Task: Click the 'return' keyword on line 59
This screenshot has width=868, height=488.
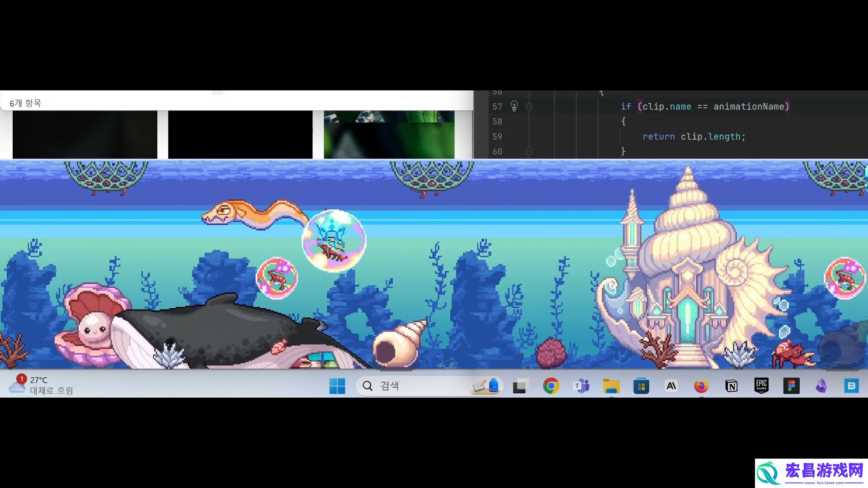Action: point(658,136)
